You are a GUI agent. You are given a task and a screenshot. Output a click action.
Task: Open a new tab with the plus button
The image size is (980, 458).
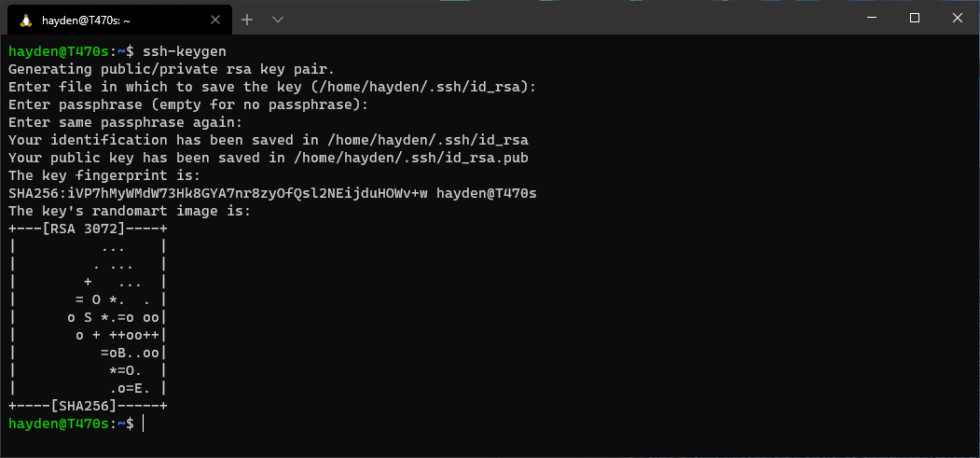click(247, 19)
